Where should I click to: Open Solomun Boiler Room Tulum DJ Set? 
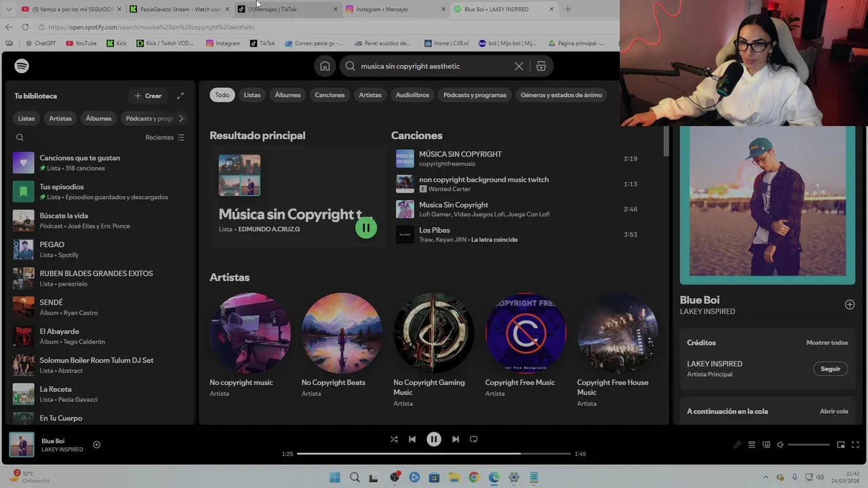100,365
